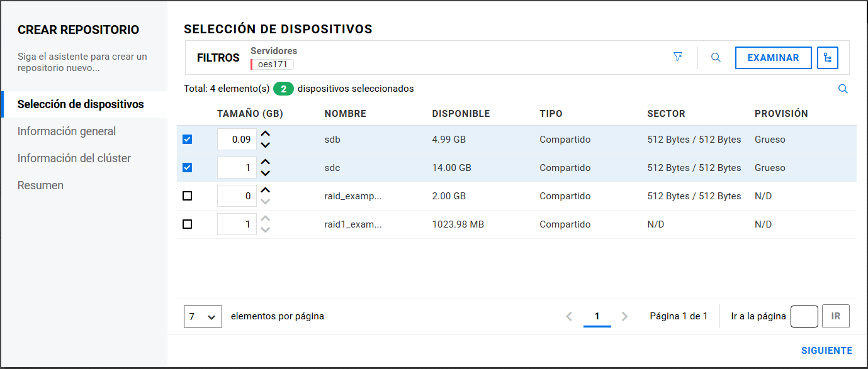Increase sdb size with the up arrow
868x369 pixels.
pyautogui.click(x=266, y=134)
